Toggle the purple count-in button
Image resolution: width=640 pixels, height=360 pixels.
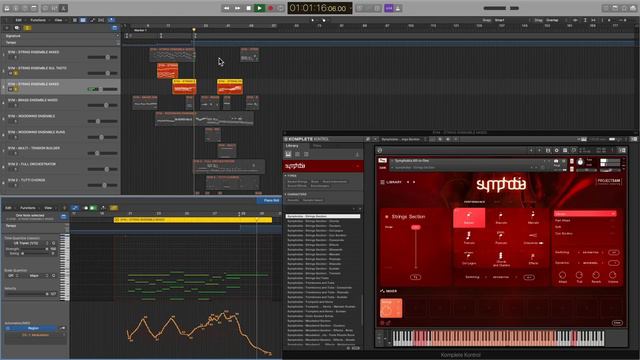tap(389, 8)
